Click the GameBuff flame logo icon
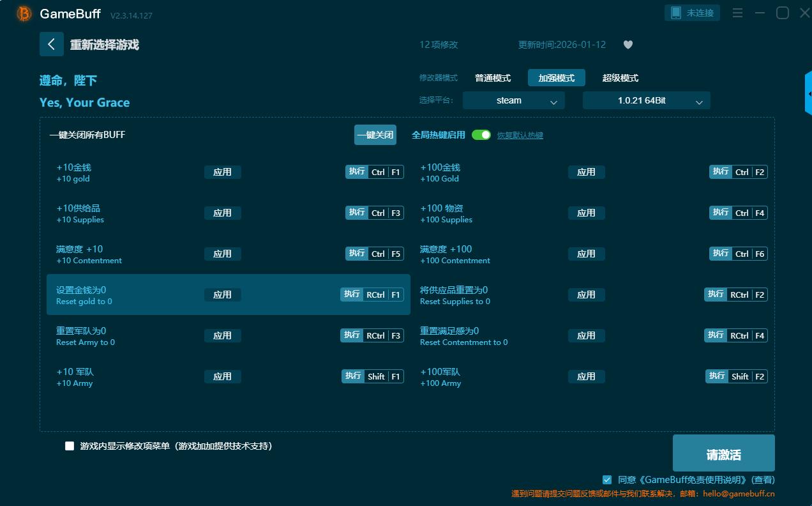812x506 pixels. coord(24,13)
